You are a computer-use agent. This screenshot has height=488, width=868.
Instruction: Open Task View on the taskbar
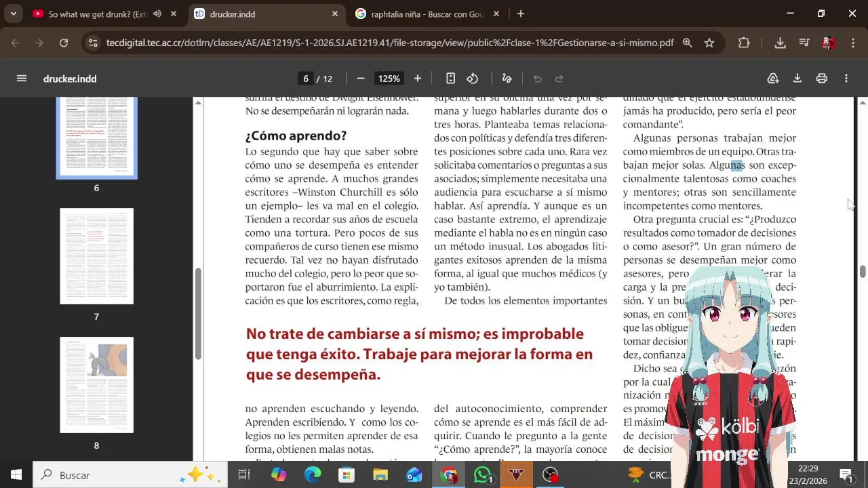(x=244, y=475)
